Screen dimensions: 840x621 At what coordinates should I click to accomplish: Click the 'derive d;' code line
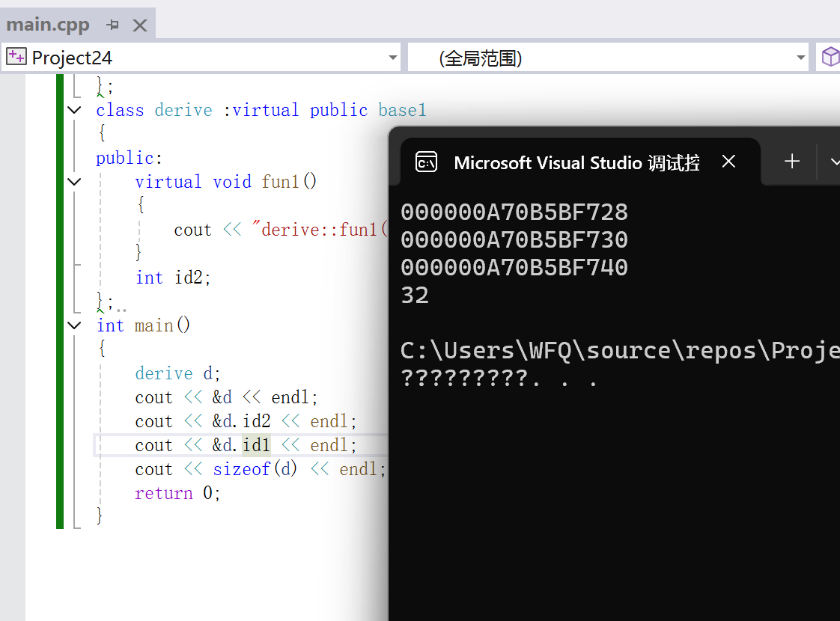pyautogui.click(x=177, y=373)
